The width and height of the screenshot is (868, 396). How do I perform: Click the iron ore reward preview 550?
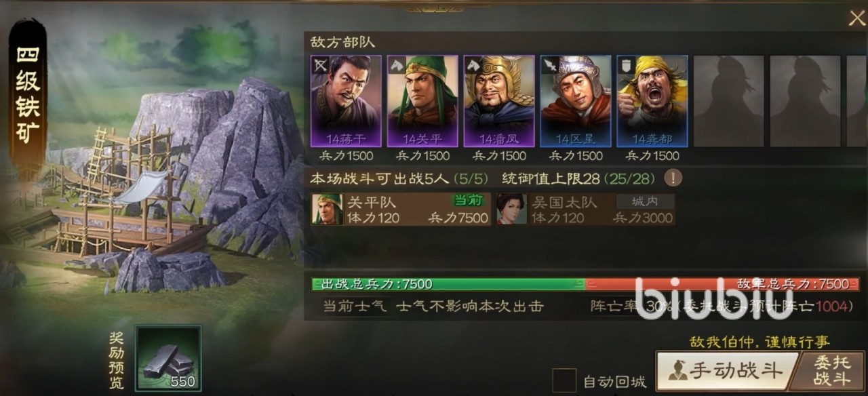[168, 359]
